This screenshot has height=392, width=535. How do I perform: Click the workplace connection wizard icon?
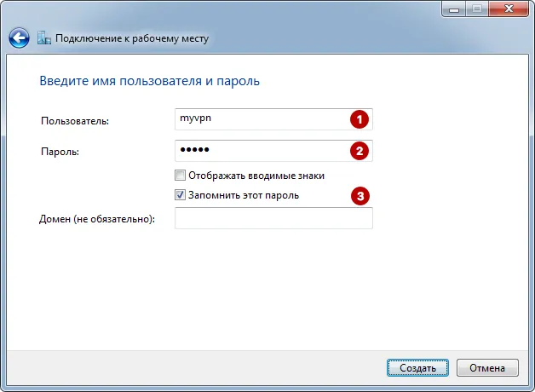(x=44, y=37)
